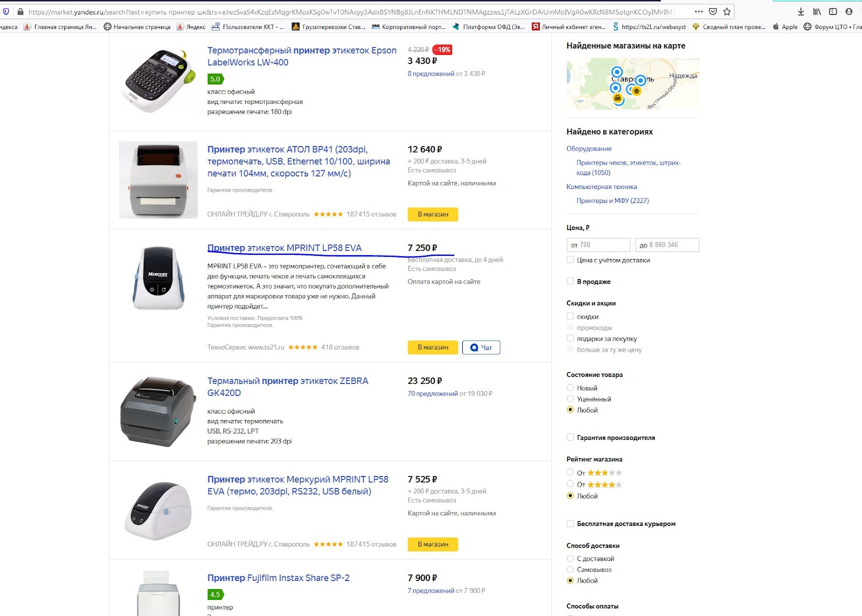
Task: Open the page actions three-dots menu
Action: pyautogui.click(x=699, y=11)
